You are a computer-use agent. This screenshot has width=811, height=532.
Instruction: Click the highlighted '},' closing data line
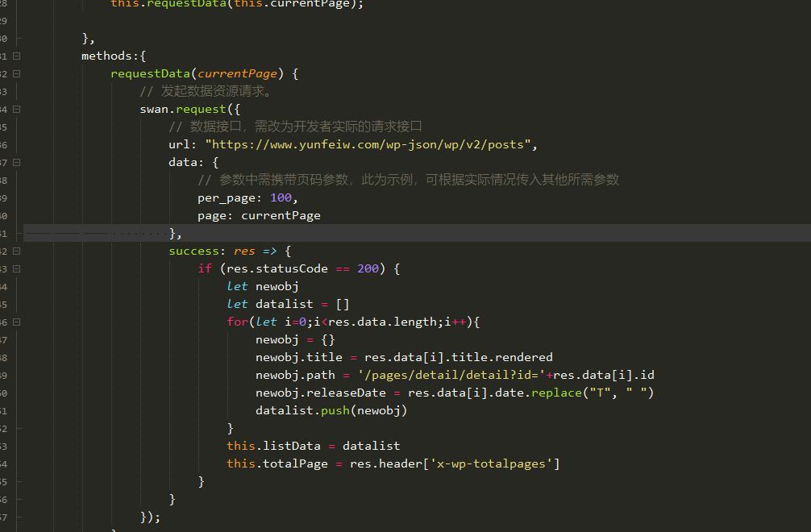point(175,234)
